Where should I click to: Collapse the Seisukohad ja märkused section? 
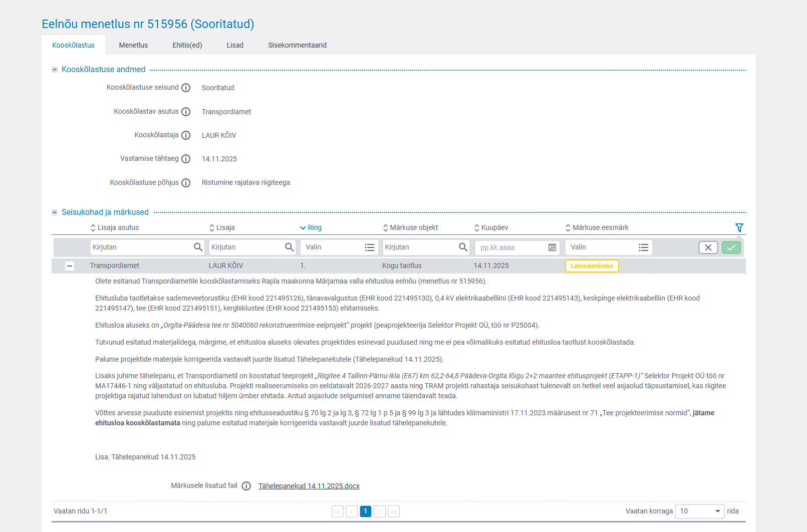click(x=55, y=212)
